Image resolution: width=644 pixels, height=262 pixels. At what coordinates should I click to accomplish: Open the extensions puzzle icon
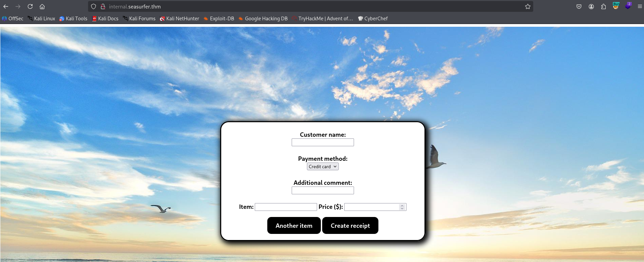click(x=603, y=6)
